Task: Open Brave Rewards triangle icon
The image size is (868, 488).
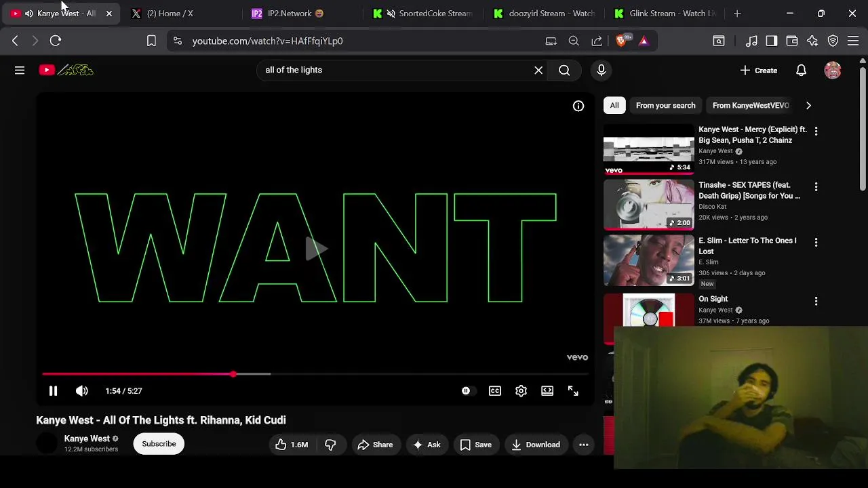Action: pos(644,41)
